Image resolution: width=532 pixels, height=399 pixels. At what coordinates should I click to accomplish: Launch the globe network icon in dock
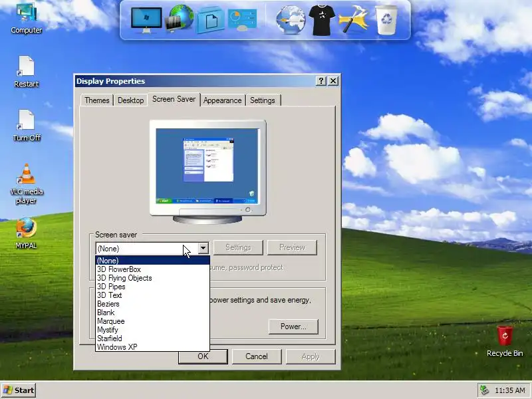click(x=180, y=19)
